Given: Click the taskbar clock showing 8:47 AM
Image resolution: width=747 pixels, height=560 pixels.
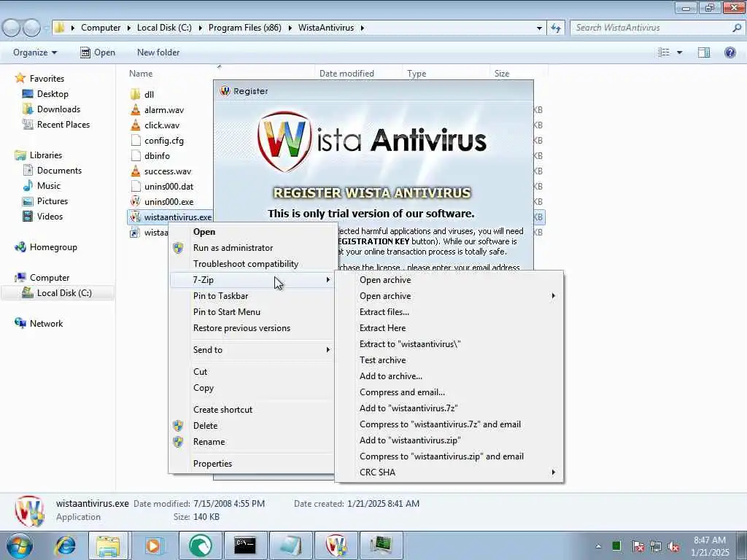Looking at the screenshot, I should 709,540.
